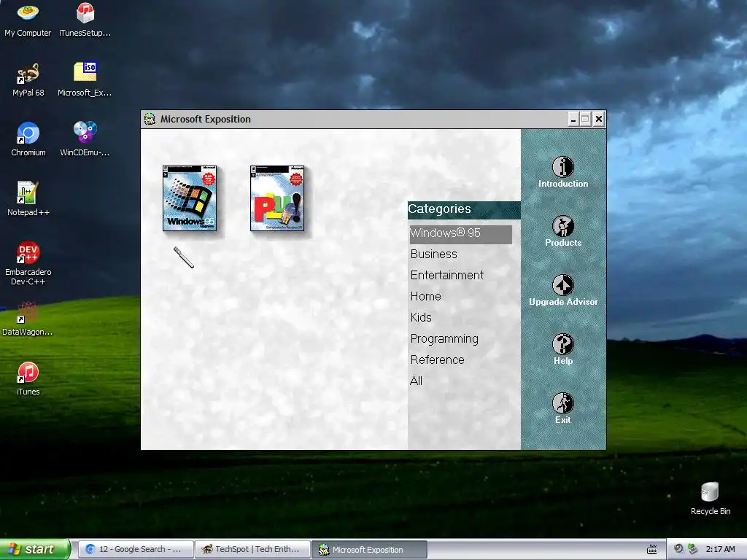The height and width of the screenshot is (560, 747).
Task: Choose the Programming category
Action: pos(444,338)
